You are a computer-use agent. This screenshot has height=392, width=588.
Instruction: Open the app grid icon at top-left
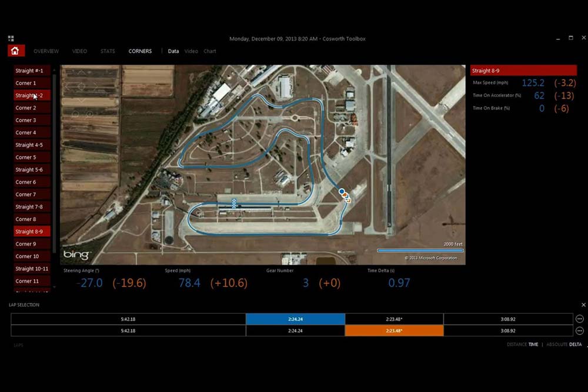pos(11,38)
